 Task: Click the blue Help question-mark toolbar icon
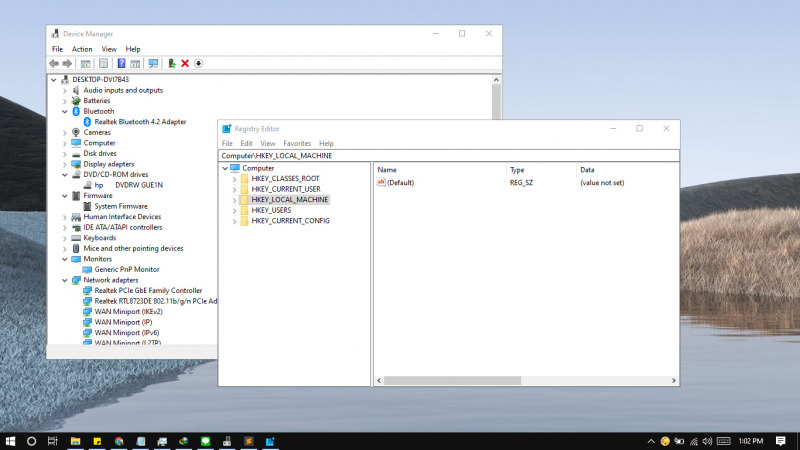pyautogui.click(x=121, y=63)
